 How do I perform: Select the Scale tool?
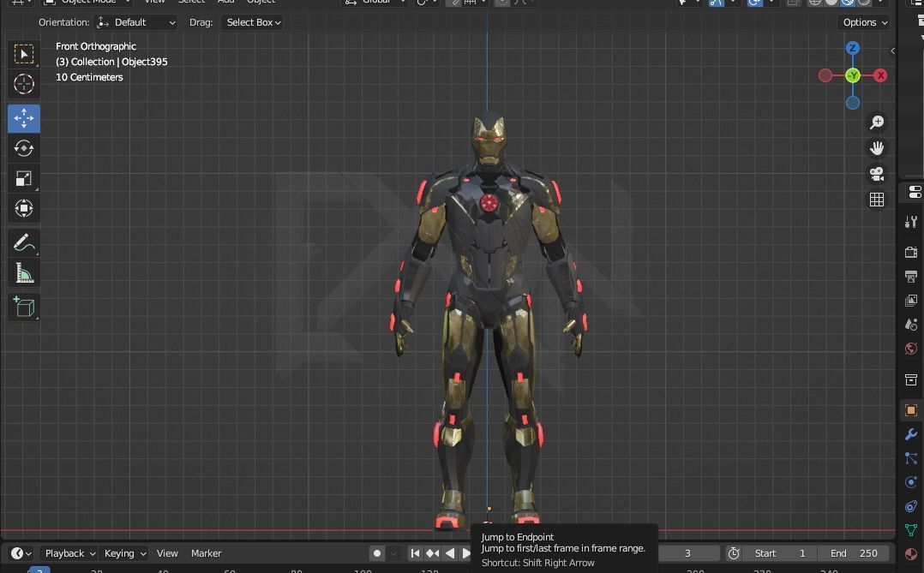coord(24,178)
